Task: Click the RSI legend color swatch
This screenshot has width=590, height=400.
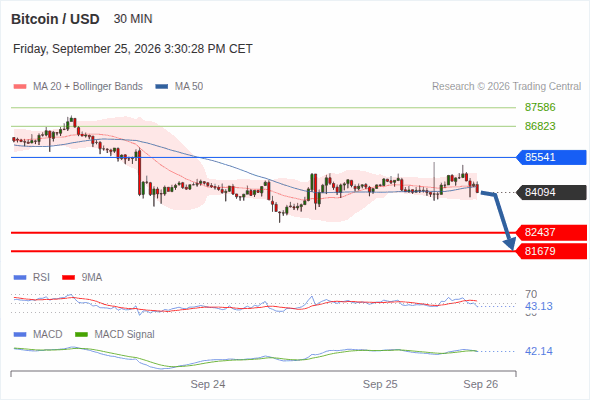Action: (20, 278)
